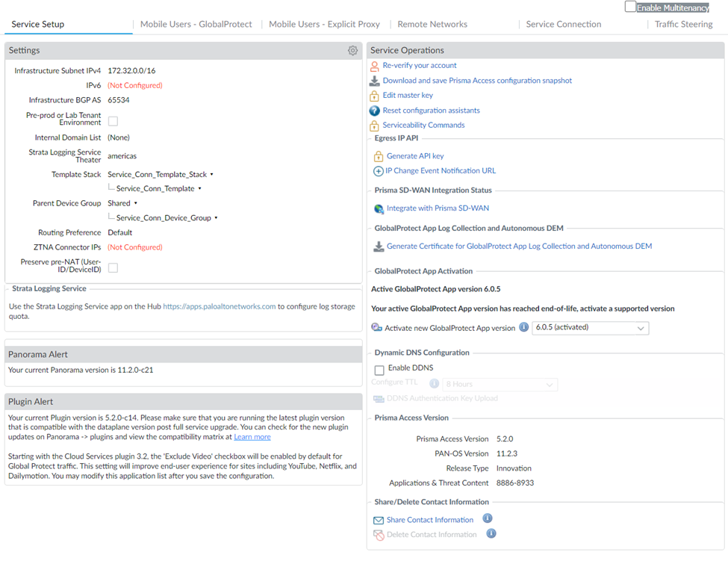The image size is (728, 561).
Task: Check the Enable DDNS checkbox
Action: point(379,369)
